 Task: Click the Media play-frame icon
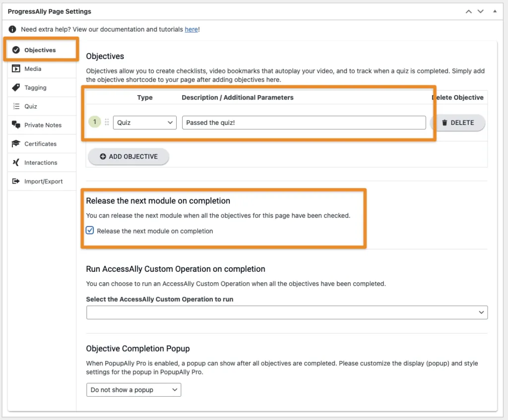16,68
